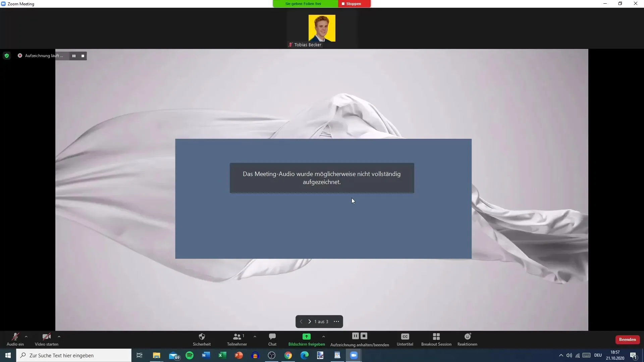Click Sie geben Folien frei banner
Viewport: 644px width, 362px height.
pos(303,4)
